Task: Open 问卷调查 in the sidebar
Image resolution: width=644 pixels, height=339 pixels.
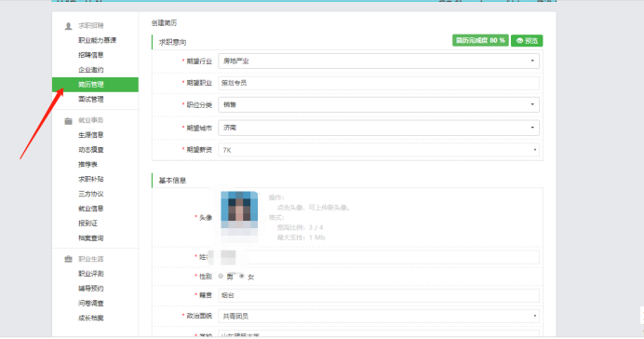Action: (91, 304)
